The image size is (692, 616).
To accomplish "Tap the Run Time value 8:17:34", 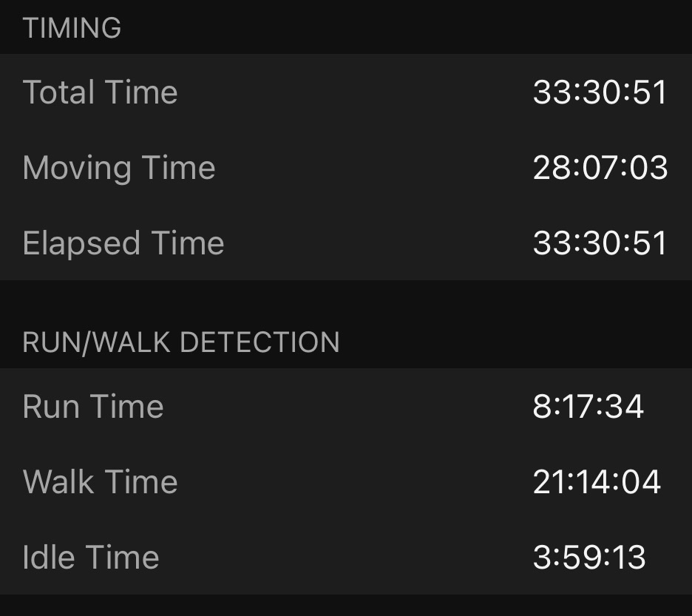I will (588, 407).
